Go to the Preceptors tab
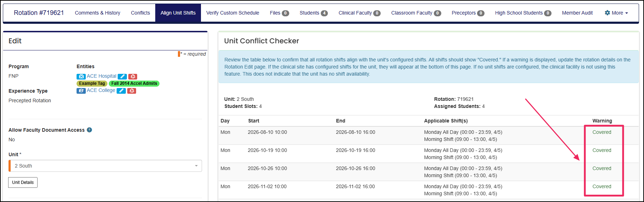Viewport: 644px width, 202px height. point(468,13)
